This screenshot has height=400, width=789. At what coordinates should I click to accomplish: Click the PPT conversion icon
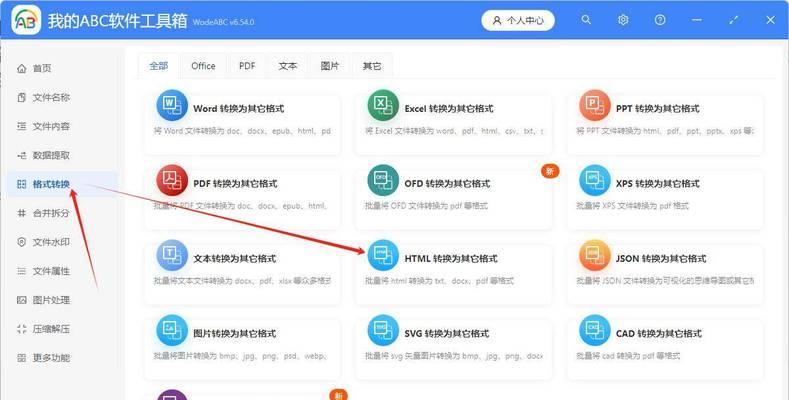(595, 105)
